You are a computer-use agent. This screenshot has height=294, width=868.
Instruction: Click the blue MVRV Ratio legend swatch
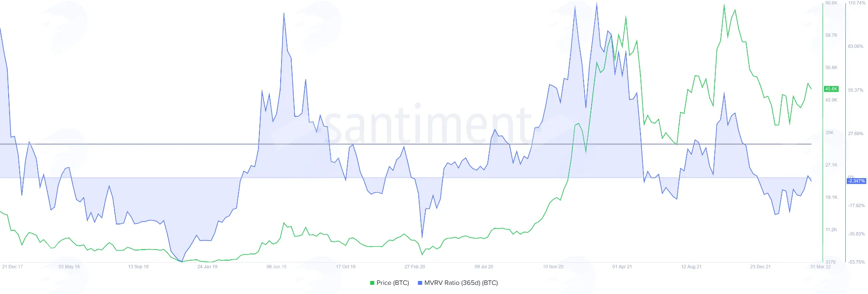(420, 283)
